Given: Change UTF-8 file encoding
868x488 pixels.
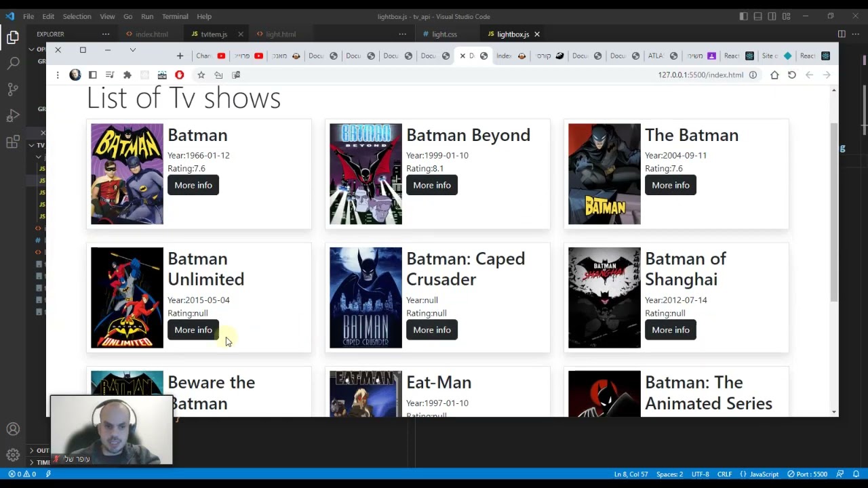Looking at the screenshot, I should coord(700,474).
